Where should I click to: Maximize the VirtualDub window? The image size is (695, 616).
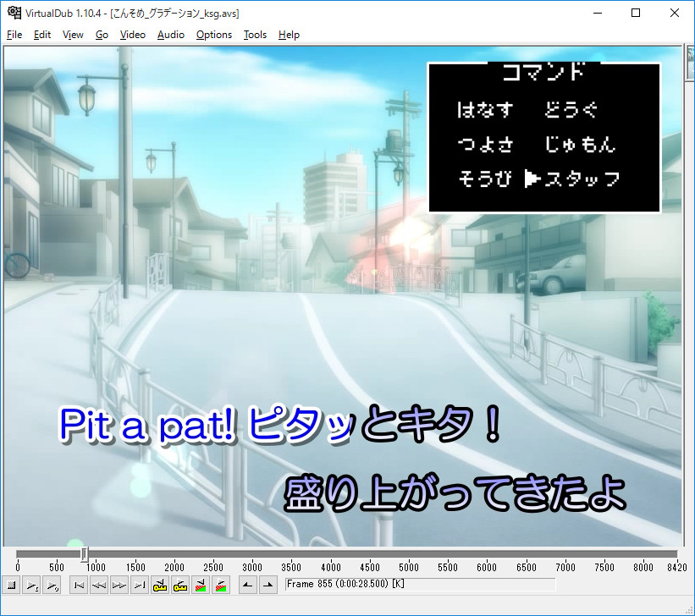636,13
